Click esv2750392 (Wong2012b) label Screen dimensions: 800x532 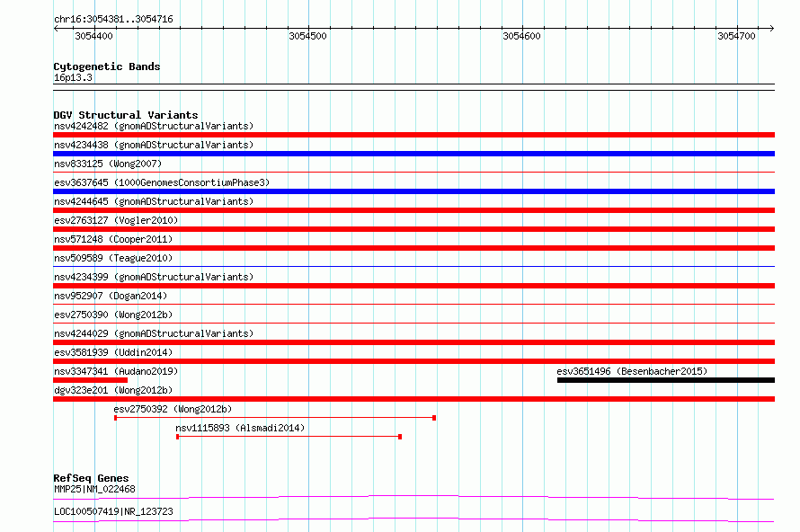tap(173, 409)
